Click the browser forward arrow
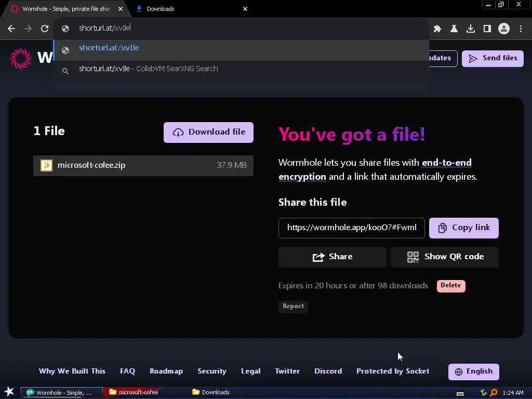Viewport: 532px width, 399px height. point(28,29)
